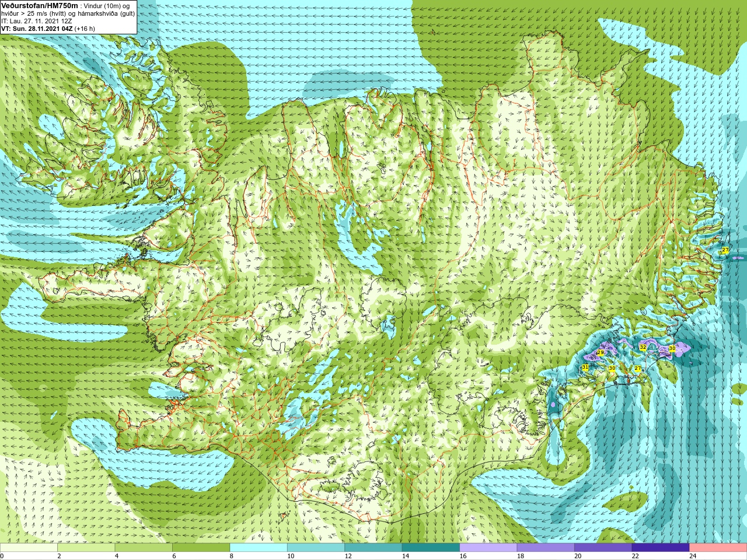This screenshot has width=747, height=560.
Task: Click the pale cream 0–2 m/s legend swatch
Action: coord(29,548)
